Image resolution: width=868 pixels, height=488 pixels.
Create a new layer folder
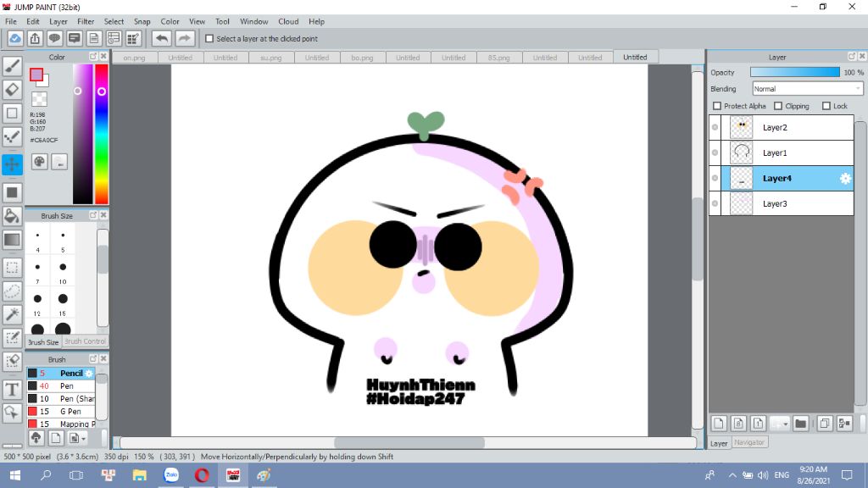[x=800, y=424]
